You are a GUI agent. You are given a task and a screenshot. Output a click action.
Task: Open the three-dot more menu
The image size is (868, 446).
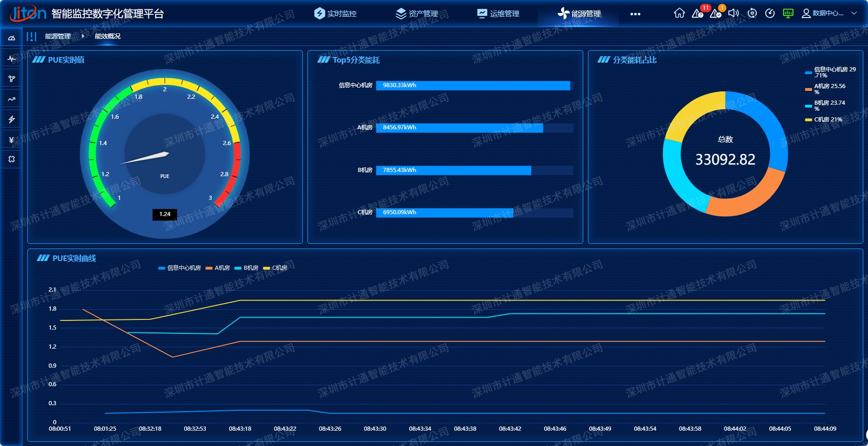tap(635, 14)
